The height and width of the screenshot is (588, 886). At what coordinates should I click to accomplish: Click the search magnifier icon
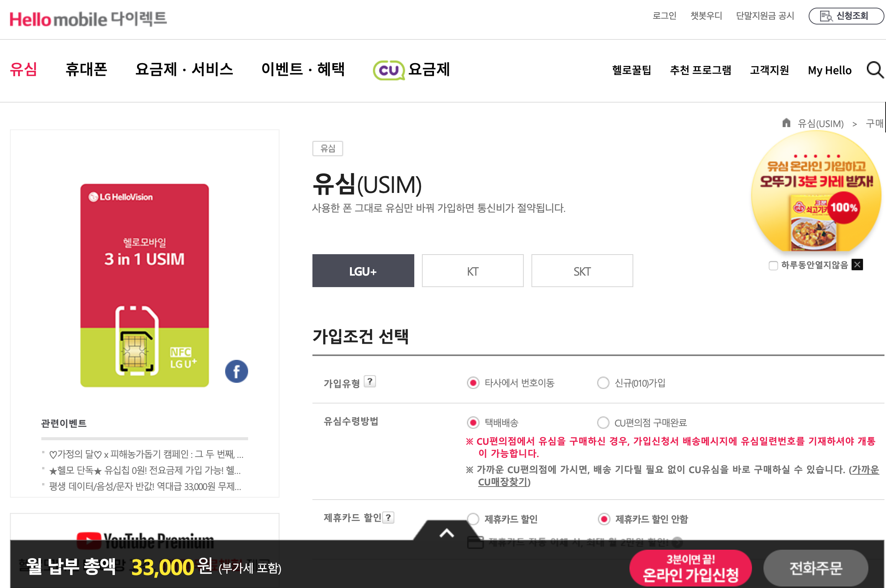pyautogui.click(x=875, y=70)
